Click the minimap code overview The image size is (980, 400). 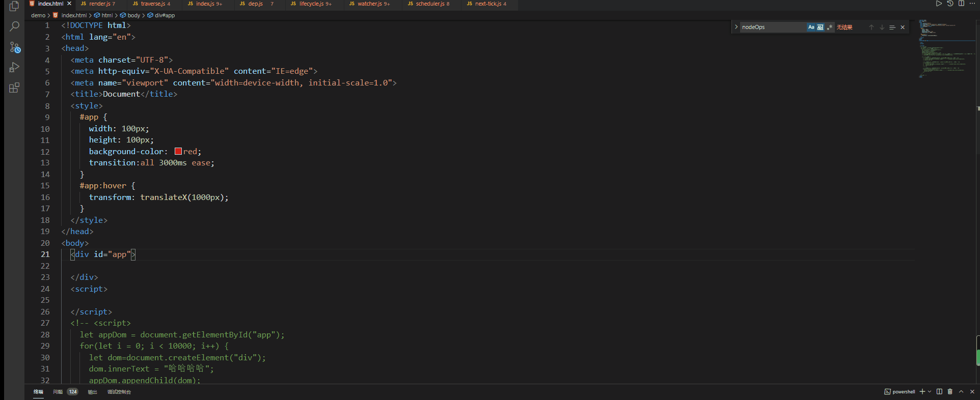coord(946,49)
